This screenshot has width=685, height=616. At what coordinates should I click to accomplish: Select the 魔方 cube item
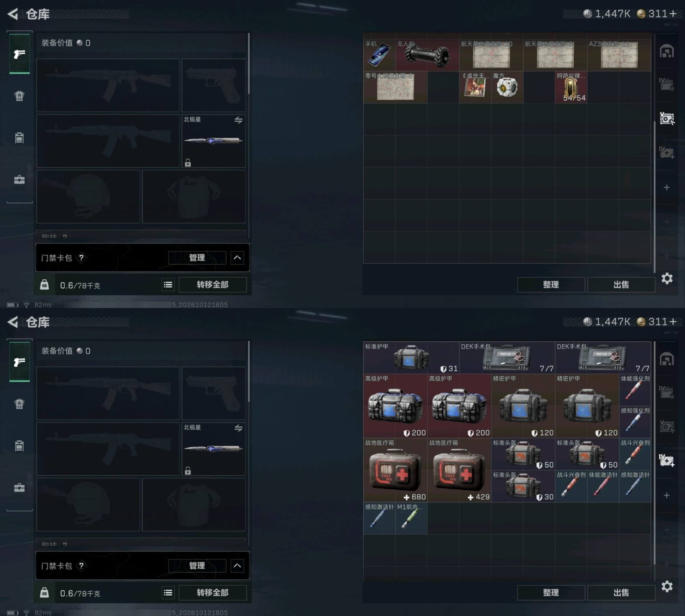coord(507,87)
